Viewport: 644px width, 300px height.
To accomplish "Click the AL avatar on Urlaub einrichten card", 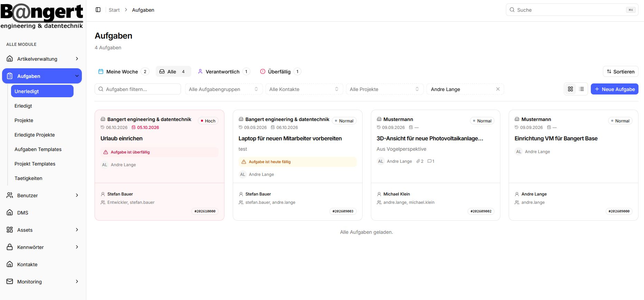I will pyautogui.click(x=105, y=165).
